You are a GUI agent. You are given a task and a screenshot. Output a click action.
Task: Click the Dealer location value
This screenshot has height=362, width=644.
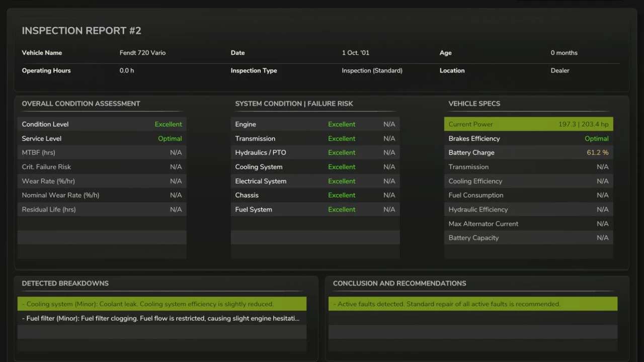[x=560, y=71]
